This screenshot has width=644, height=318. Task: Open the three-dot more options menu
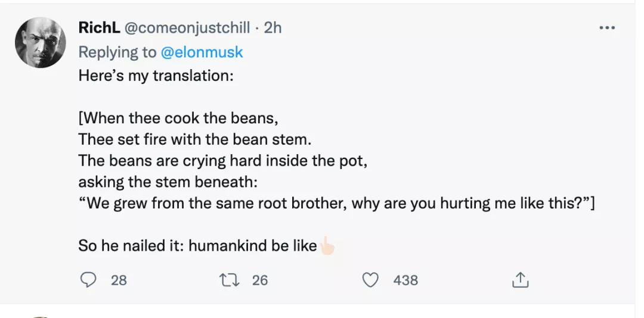(607, 28)
